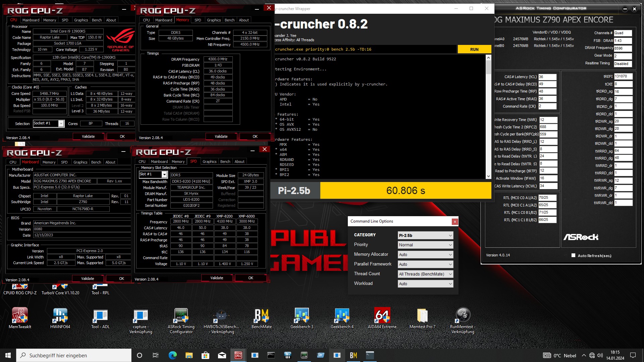Image resolution: width=644 pixels, height=362 pixels.
Task: Click the volume icon in the system tray
Action: (x=600, y=355)
